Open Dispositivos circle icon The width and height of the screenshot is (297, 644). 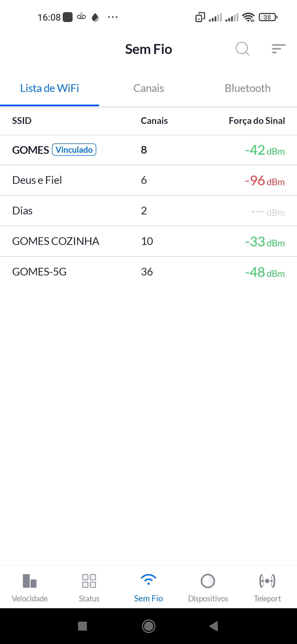[208, 581]
